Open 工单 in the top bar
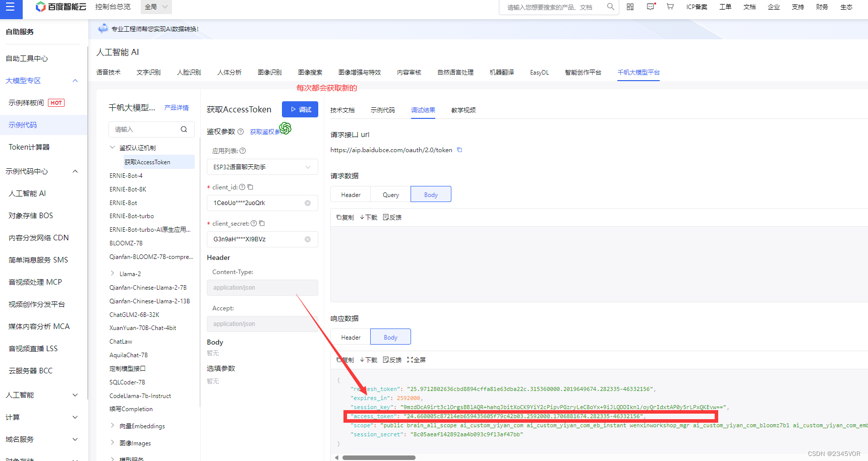The width and height of the screenshot is (868, 461). 725,7
